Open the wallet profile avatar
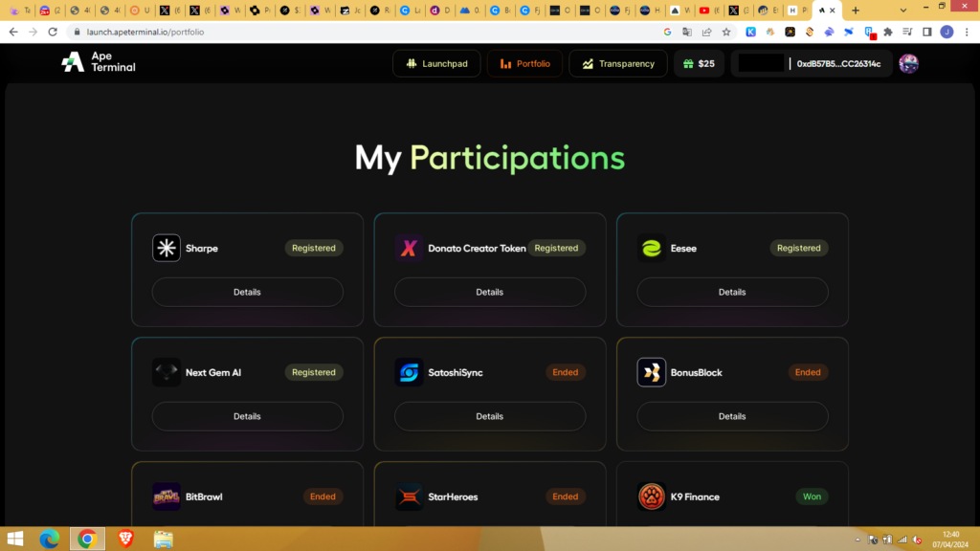The image size is (980, 551). click(909, 63)
